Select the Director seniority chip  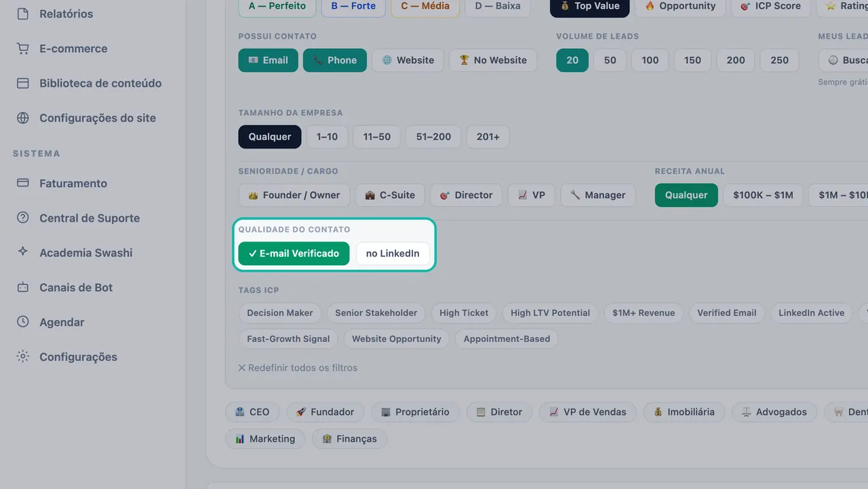point(467,195)
